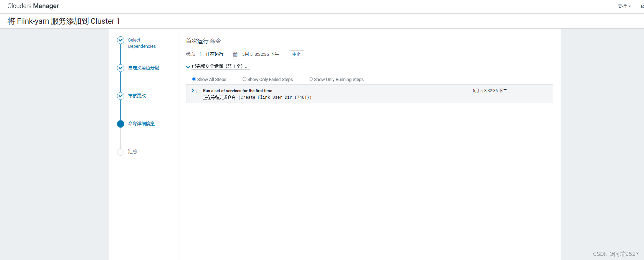
Task: Click the 状态 label
Action: pos(190,54)
